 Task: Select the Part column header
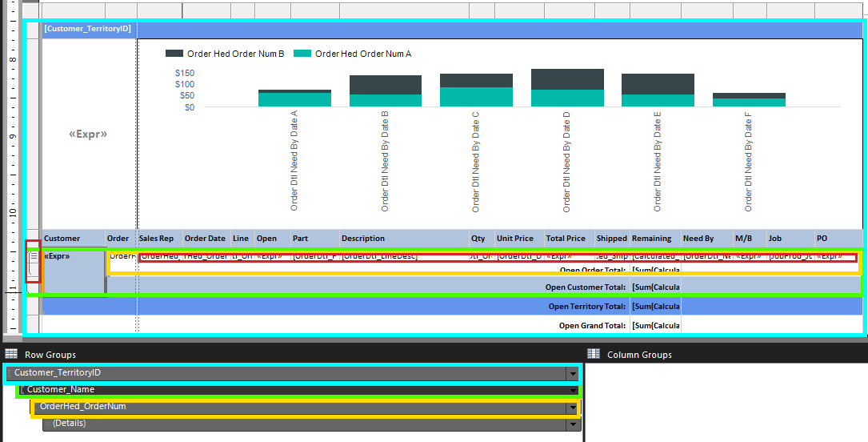point(315,238)
